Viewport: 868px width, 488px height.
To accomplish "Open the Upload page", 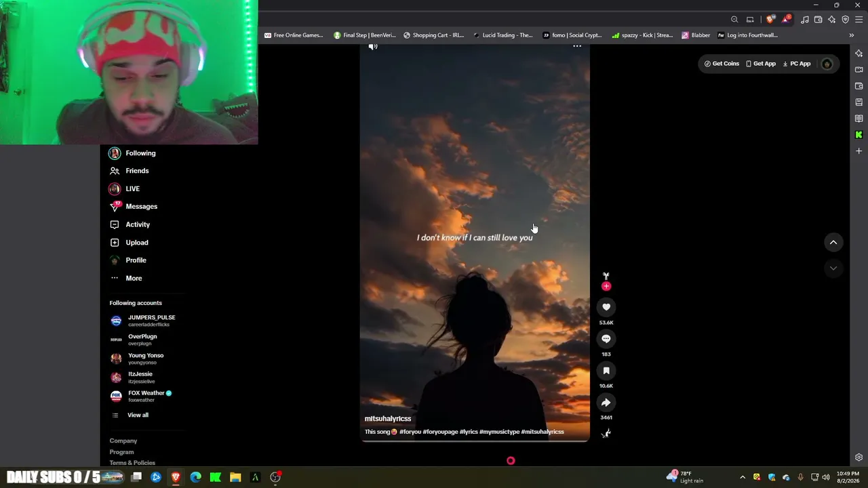I will [130, 243].
